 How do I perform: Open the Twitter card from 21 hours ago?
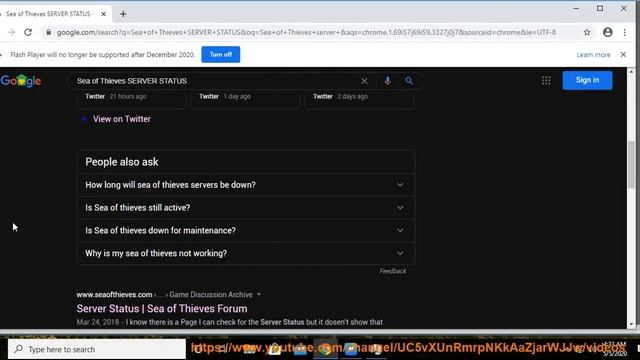pyautogui.click(x=131, y=100)
